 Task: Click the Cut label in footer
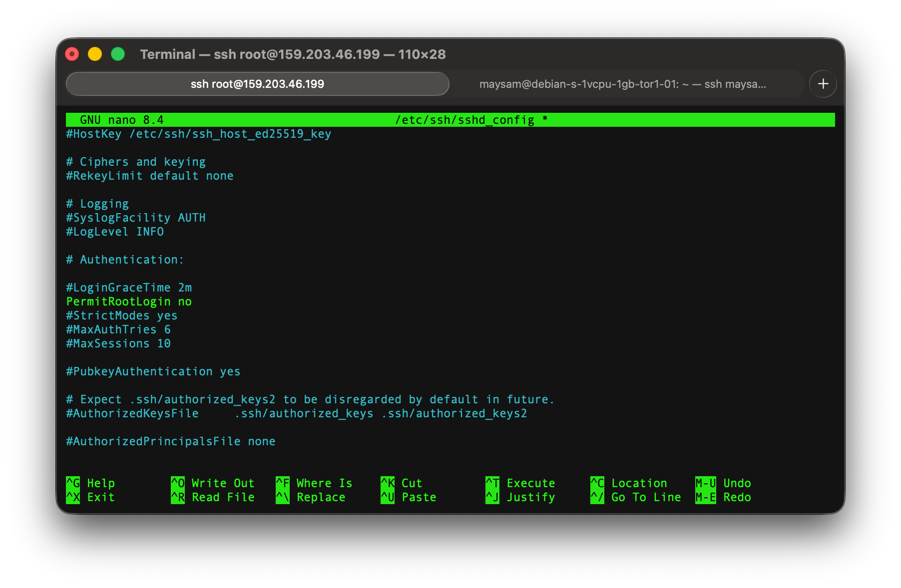(x=412, y=483)
